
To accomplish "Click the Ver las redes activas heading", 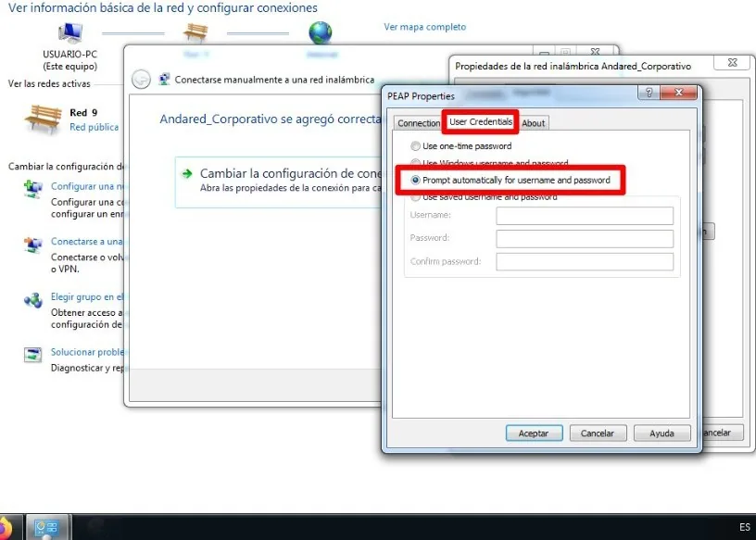I will coord(49,84).
